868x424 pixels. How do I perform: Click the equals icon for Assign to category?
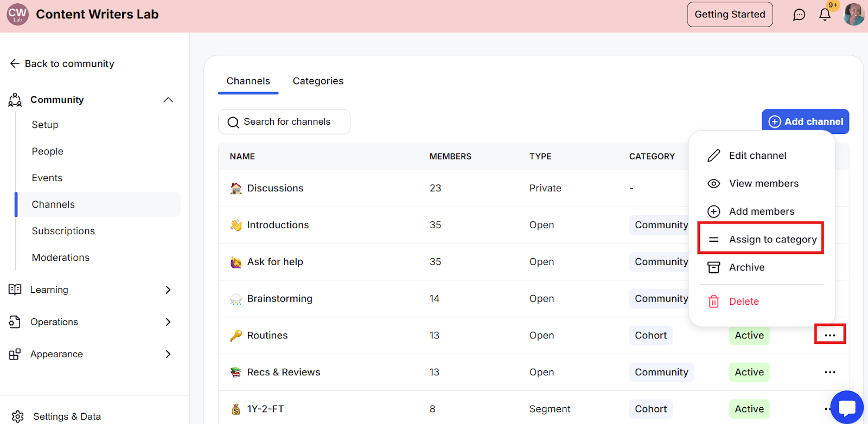pyautogui.click(x=714, y=240)
